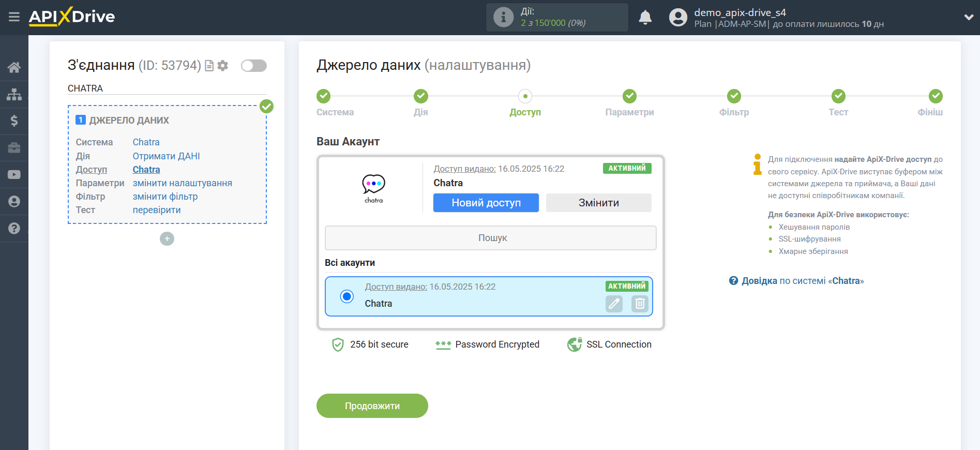Open the user profile sidebar icon
The image size is (980, 450).
(x=14, y=202)
